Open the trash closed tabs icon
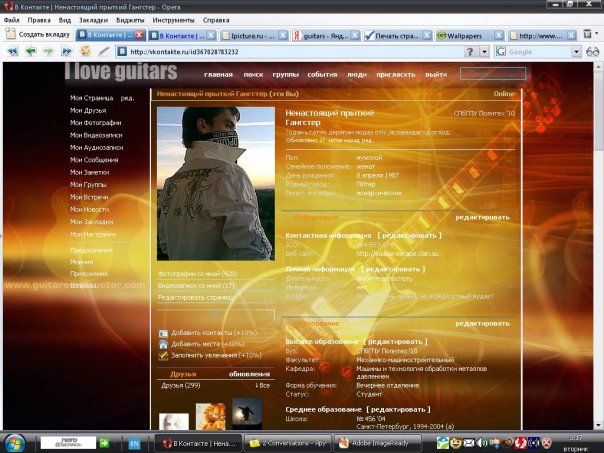The image size is (604, 453). click(x=587, y=34)
